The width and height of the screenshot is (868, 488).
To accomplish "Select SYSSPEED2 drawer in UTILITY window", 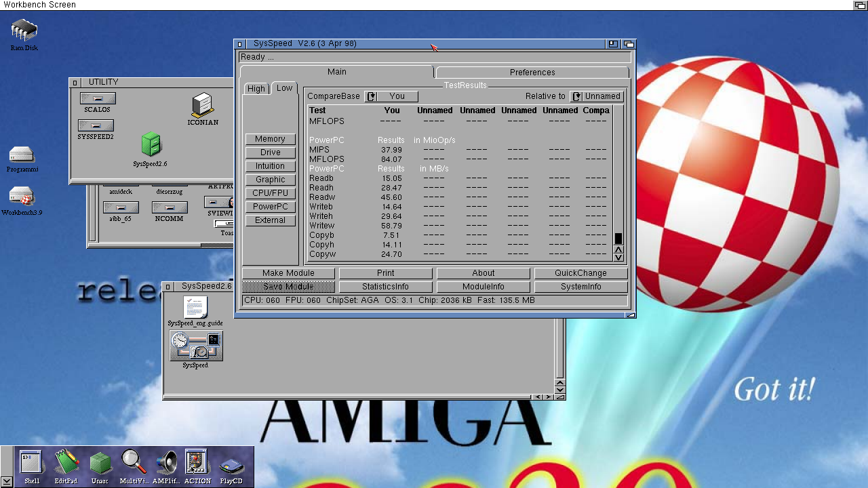I will (96, 129).
